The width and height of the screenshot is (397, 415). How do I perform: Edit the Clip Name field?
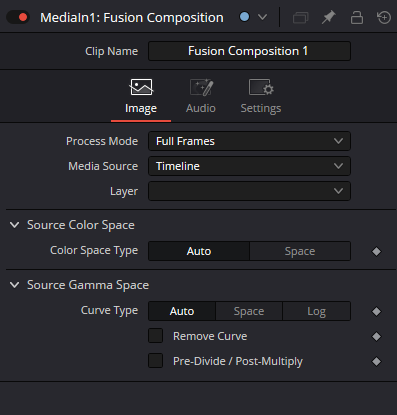click(249, 51)
